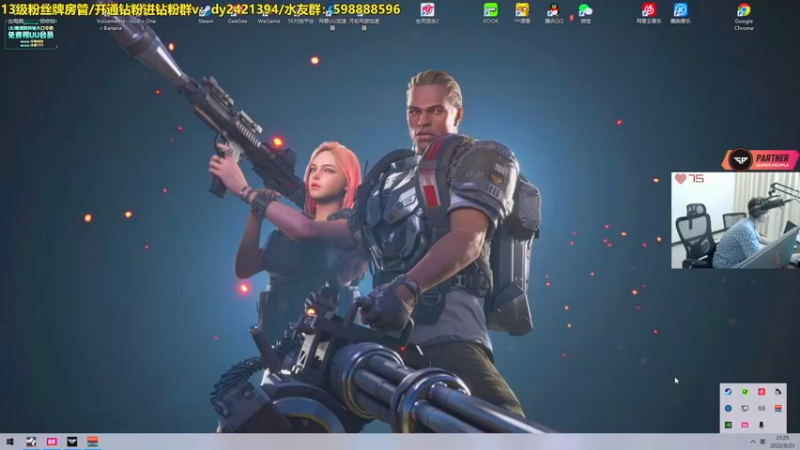Click the green circular tray popup icon
Screen dimensions: 800x450
point(745,392)
